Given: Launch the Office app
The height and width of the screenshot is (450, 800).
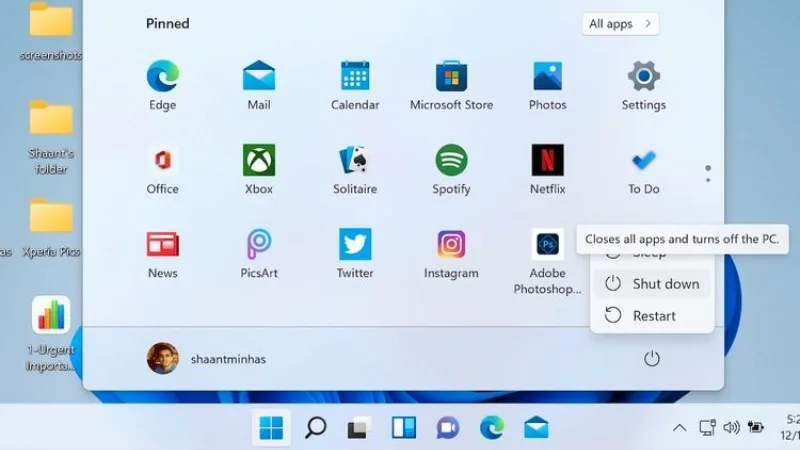Looking at the screenshot, I should click(x=163, y=170).
